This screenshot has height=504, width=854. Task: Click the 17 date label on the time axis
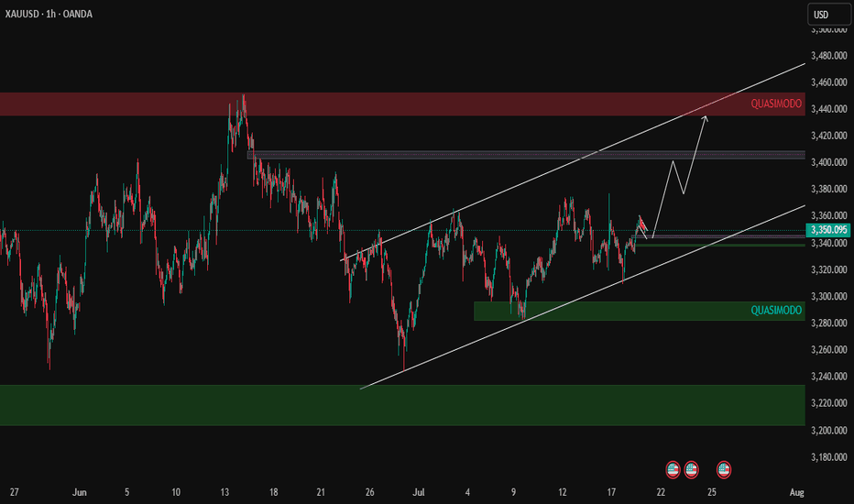(611, 493)
